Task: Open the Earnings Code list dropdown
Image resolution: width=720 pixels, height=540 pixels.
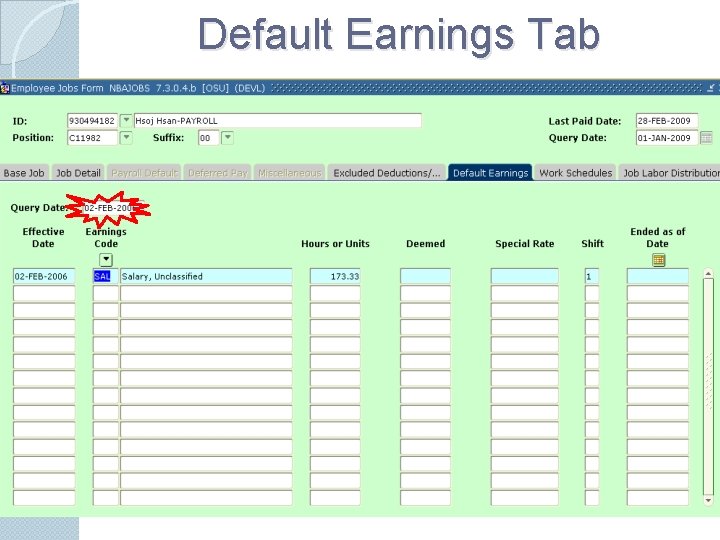Action: 106,260
